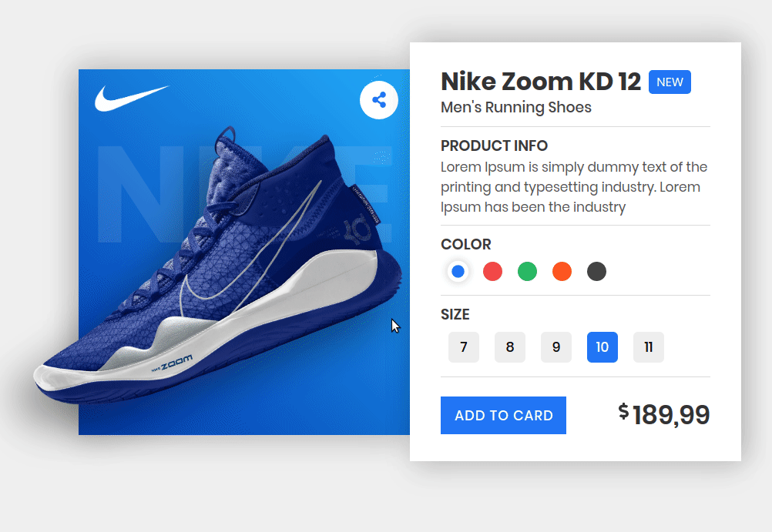This screenshot has height=532, width=772.
Task: Select shoe size 7
Action: [x=464, y=347]
